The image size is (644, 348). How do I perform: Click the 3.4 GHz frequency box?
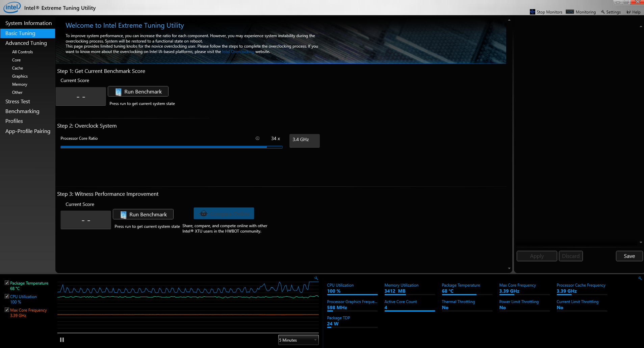tap(305, 141)
